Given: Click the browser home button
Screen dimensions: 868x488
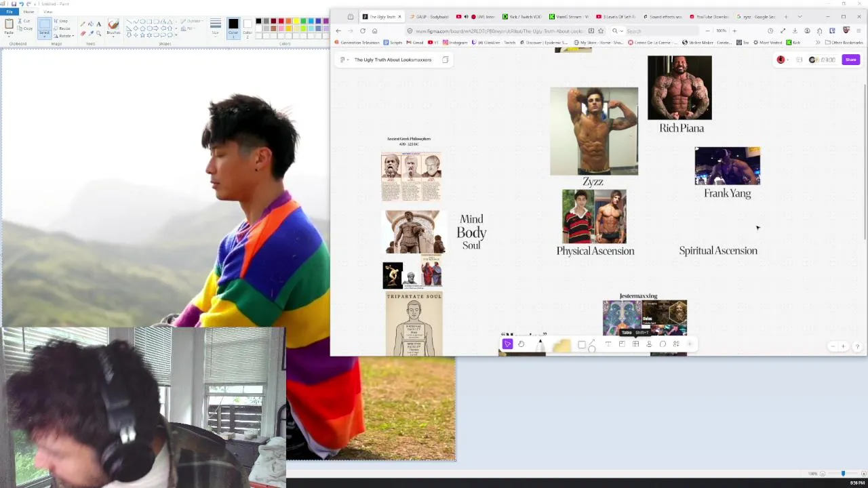Looking at the screenshot, I should pos(374,30).
